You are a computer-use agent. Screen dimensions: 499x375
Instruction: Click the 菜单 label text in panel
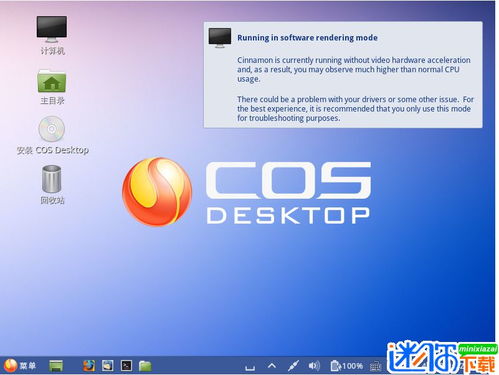(28, 366)
